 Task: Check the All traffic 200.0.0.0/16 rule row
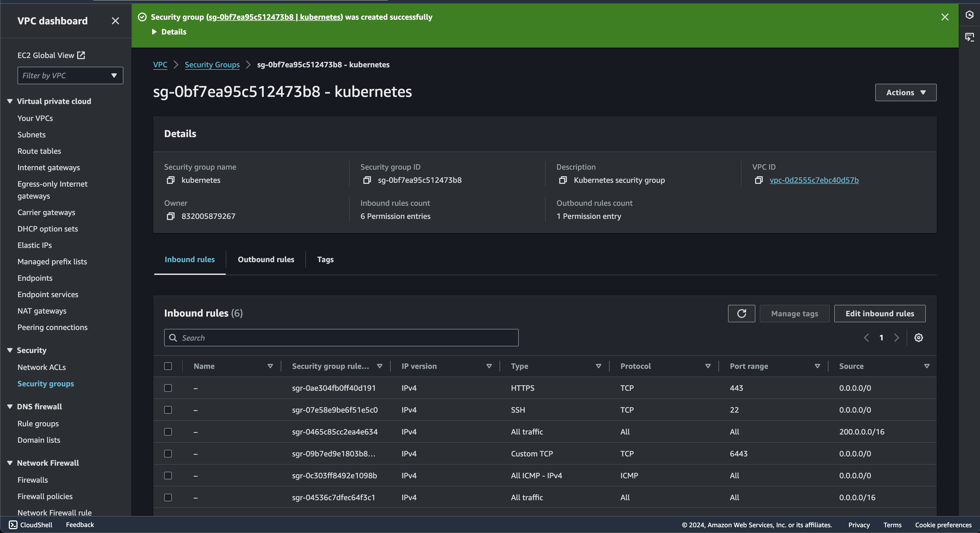coord(168,432)
